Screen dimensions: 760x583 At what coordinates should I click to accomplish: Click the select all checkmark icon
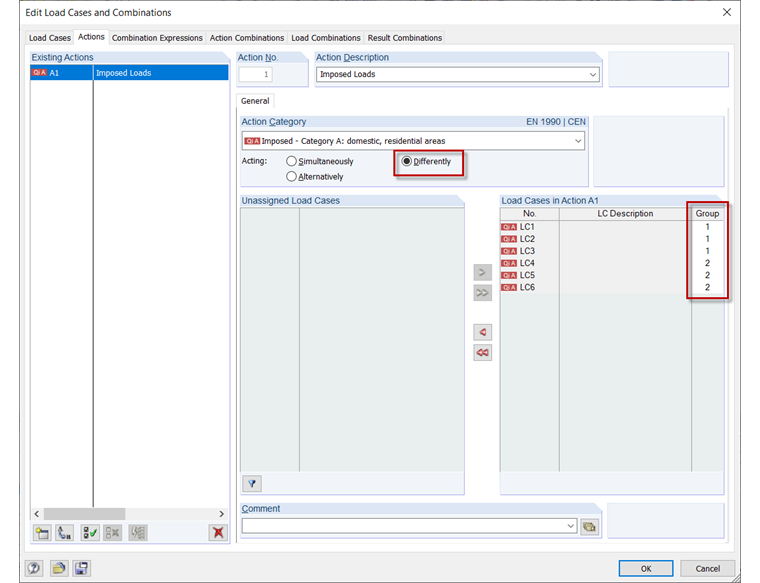pos(90,533)
